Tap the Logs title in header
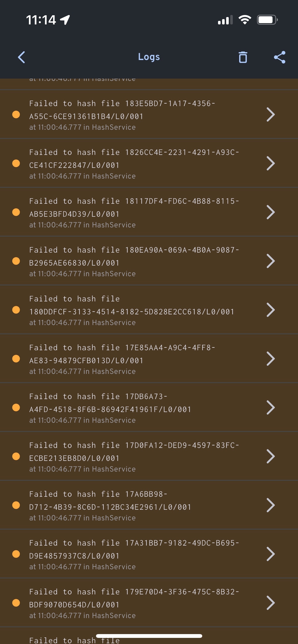The image size is (298, 644). [x=149, y=57]
